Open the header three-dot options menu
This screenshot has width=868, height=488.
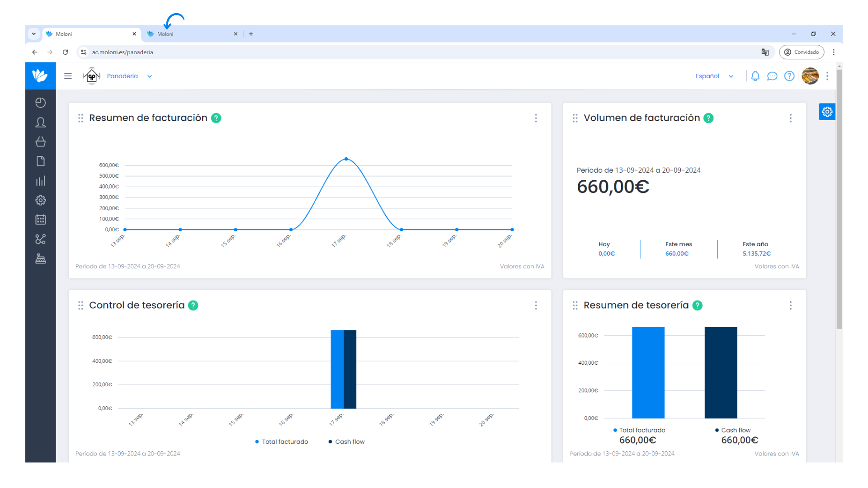tap(827, 76)
